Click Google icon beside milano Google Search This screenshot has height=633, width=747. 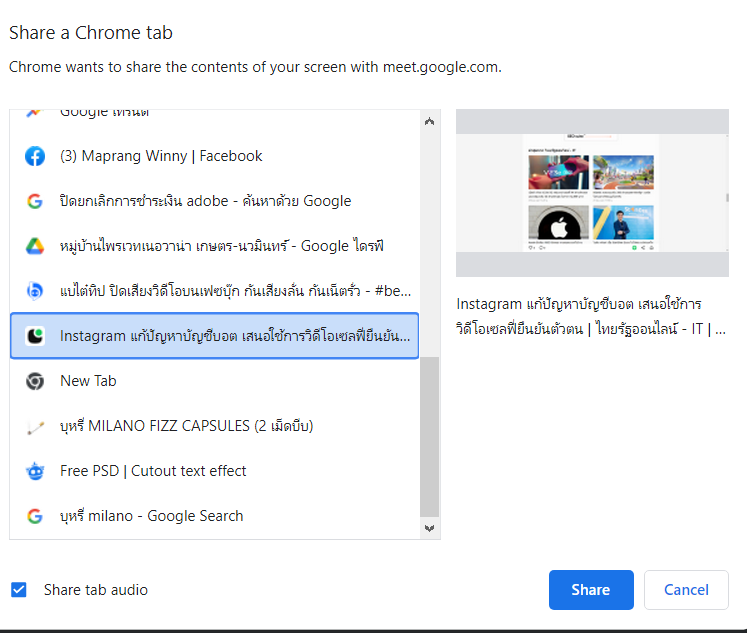[35, 516]
